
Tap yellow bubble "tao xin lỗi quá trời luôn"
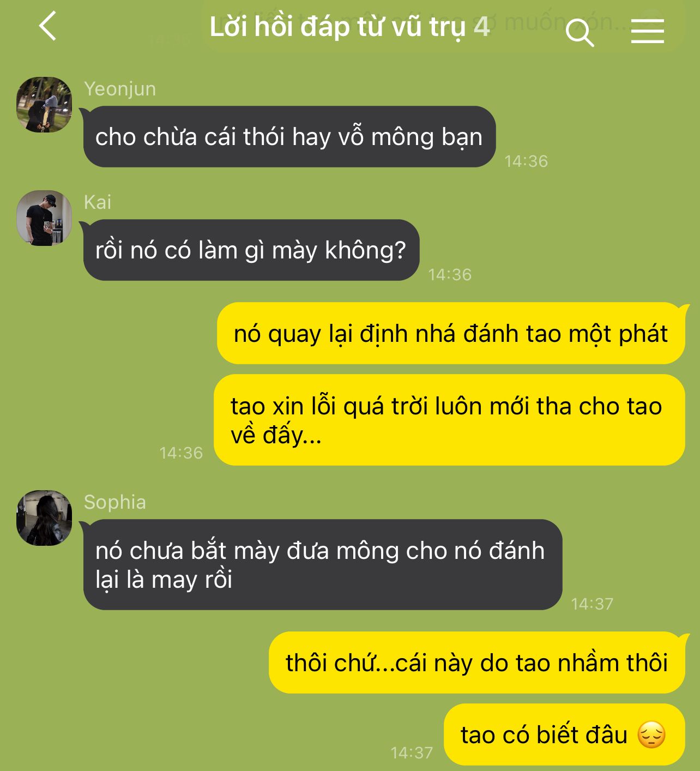pos(449,420)
